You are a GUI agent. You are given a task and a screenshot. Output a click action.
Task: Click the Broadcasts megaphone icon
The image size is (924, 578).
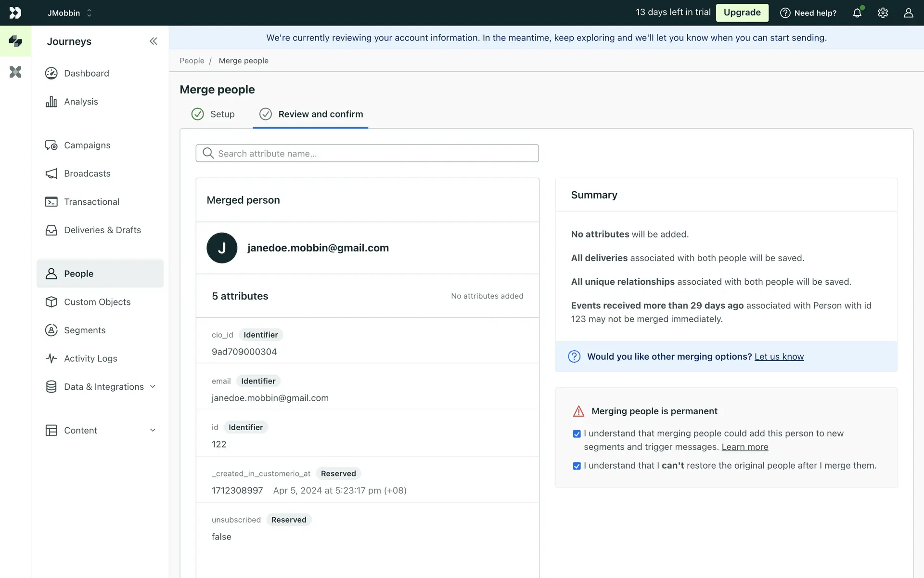click(51, 173)
